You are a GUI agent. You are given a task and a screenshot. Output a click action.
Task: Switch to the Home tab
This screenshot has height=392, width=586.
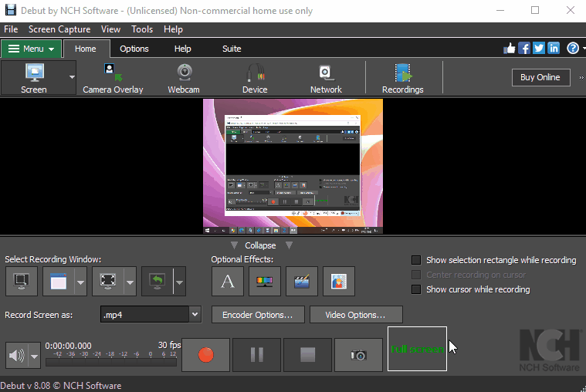point(86,49)
